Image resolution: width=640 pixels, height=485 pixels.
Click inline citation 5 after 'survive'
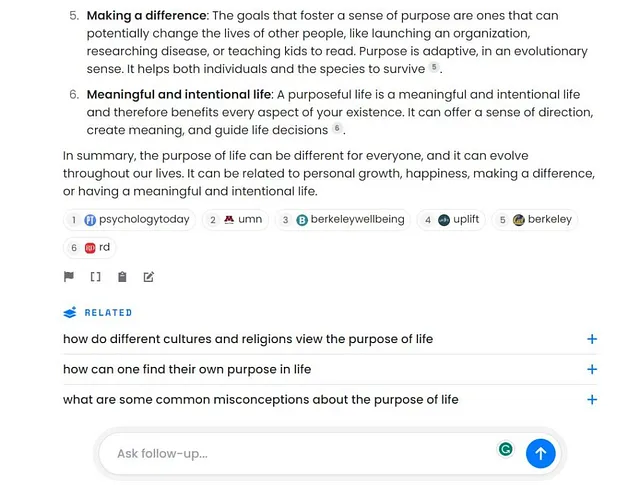(x=434, y=67)
